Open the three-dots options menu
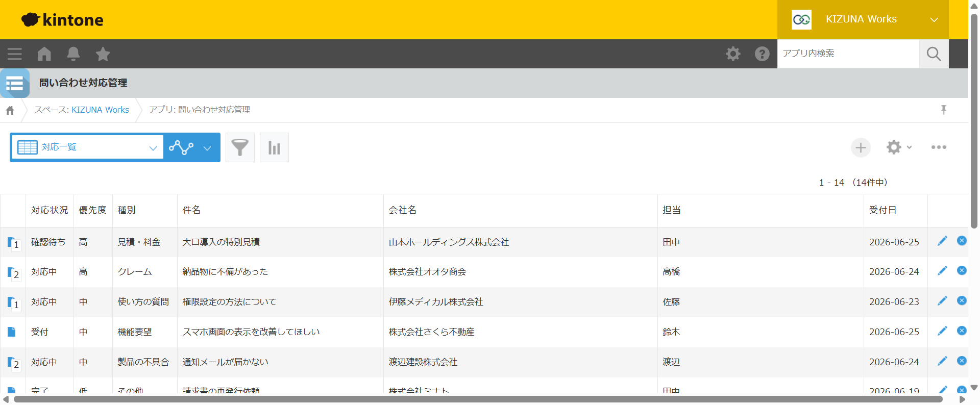 coord(939,147)
